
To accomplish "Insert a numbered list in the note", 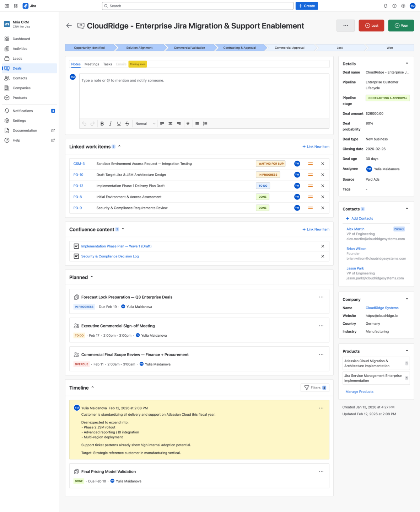I will 205,124.
